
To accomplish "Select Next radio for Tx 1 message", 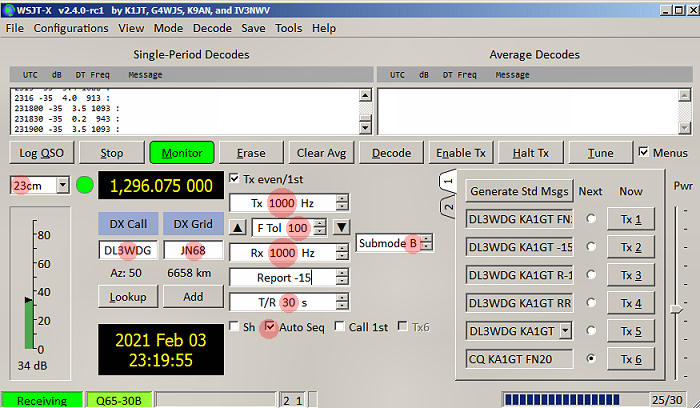I will coord(591,218).
